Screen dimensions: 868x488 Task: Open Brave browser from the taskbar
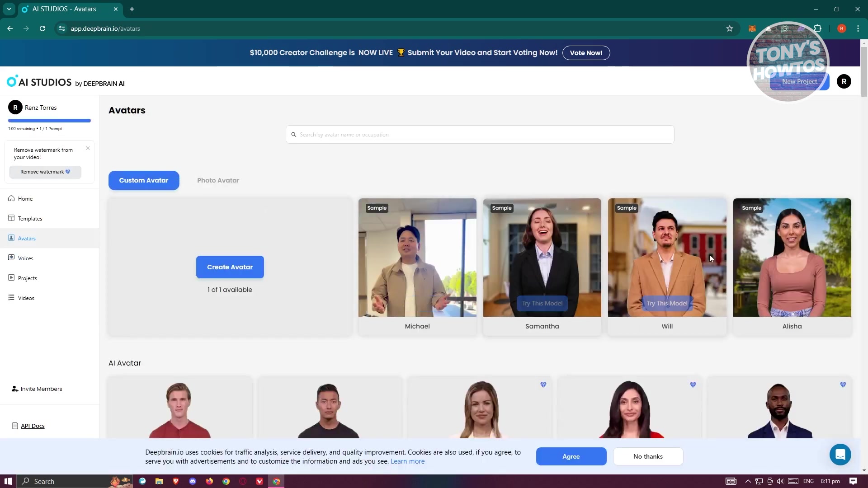coord(176,481)
